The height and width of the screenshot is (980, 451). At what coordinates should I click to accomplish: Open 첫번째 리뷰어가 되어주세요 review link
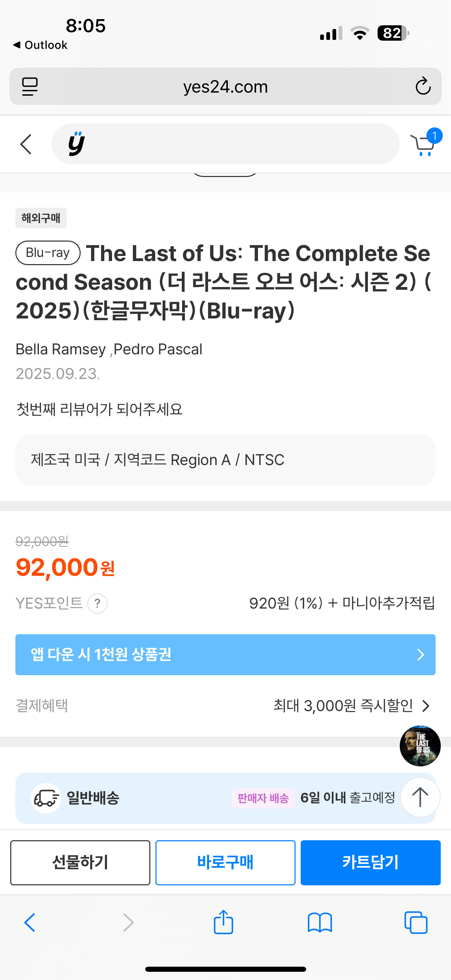click(99, 409)
